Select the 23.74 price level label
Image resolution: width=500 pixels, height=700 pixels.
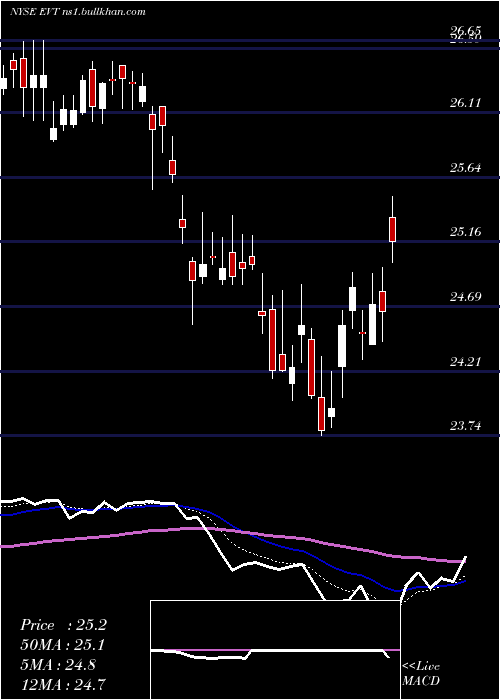pyautogui.click(x=465, y=425)
